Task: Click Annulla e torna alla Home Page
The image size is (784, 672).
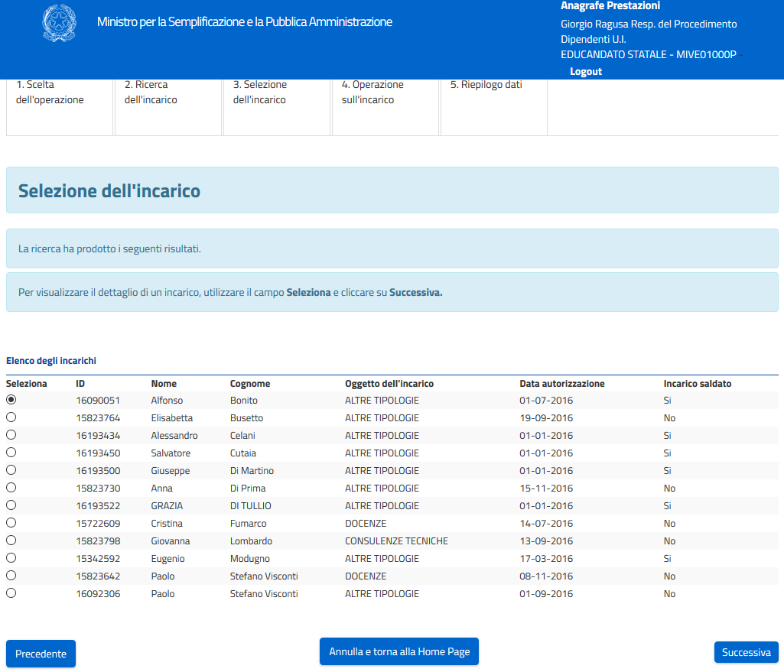Action: click(399, 651)
